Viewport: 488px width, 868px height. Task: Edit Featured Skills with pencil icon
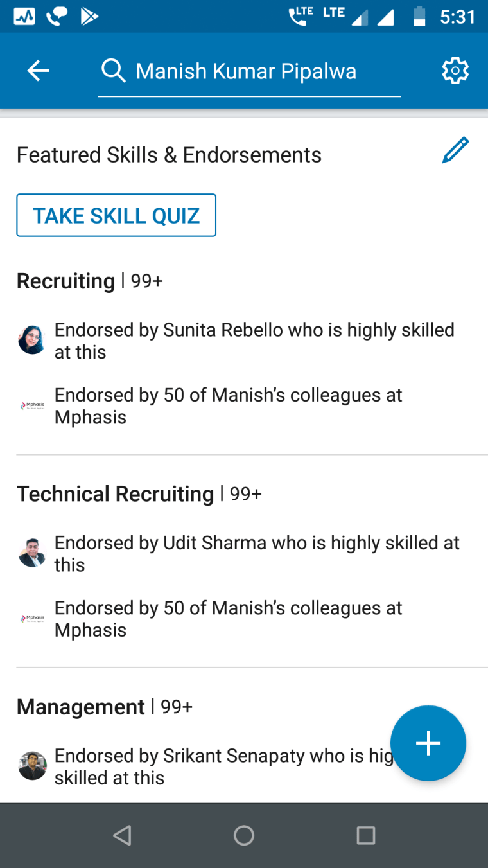[x=455, y=150]
